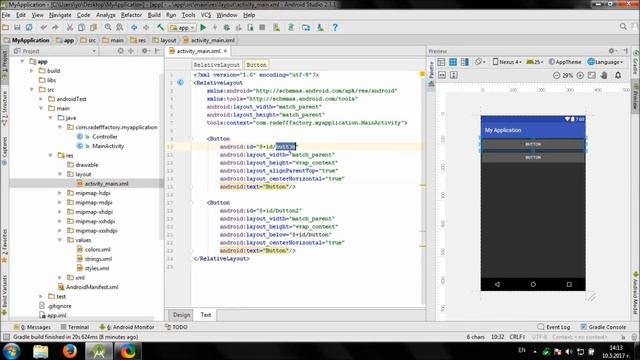Click the Save All toolbar icon

(x=17, y=27)
